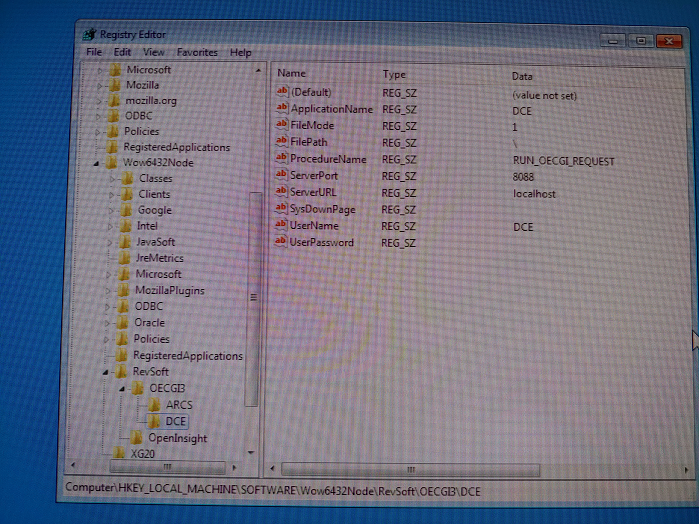Click the values pane horizontal scrollbar thumb
Image resolution: width=699 pixels, height=524 pixels.
[x=410, y=470]
